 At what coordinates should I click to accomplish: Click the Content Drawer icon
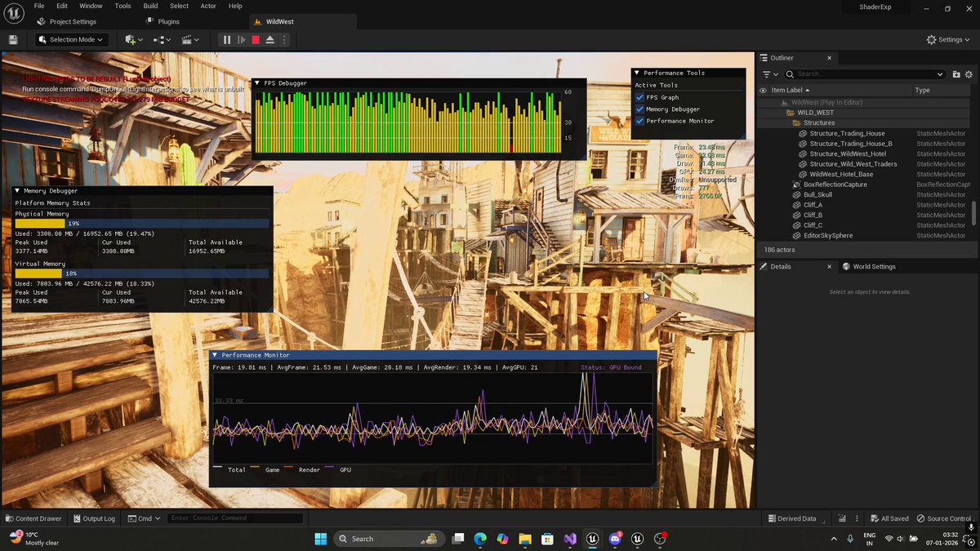tap(33, 518)
